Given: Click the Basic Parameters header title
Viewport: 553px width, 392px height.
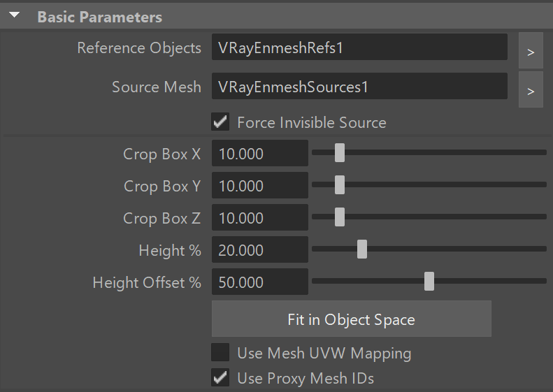Looking at the screenshot, I should tap(100, 17).
